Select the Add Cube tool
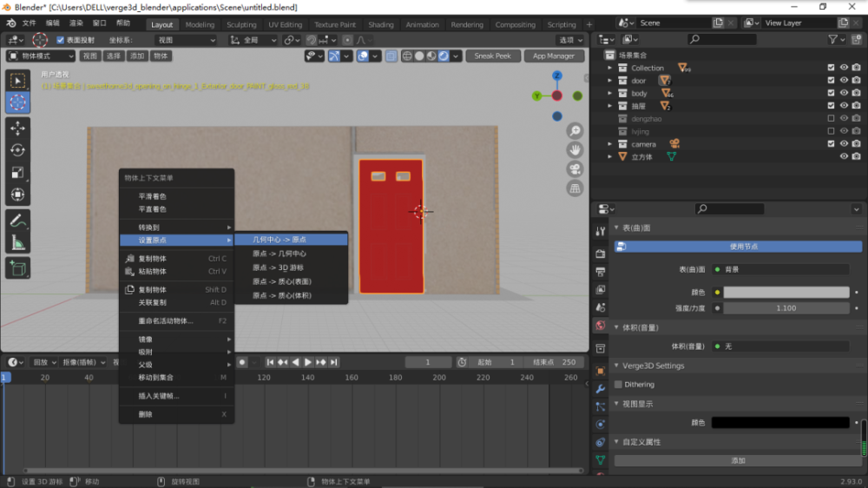The height and width of the screenshot is (488, 868). click(17, 268)
